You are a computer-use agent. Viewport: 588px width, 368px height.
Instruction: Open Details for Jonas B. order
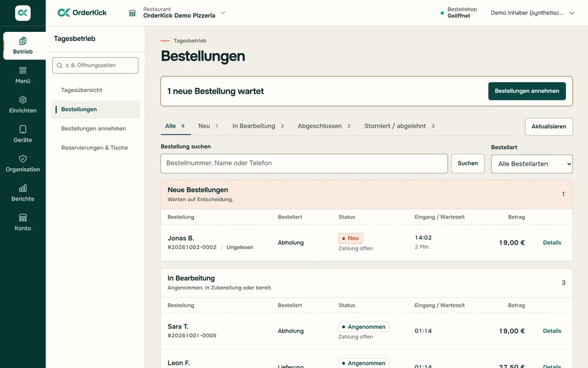click(552, 243)
